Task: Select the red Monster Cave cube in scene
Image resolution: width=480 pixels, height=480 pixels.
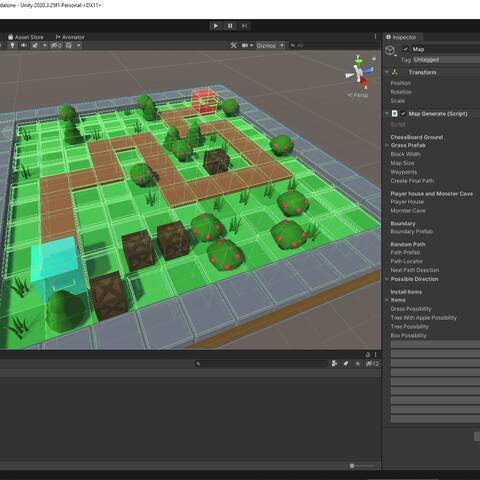Action: (x=204, y=101)
